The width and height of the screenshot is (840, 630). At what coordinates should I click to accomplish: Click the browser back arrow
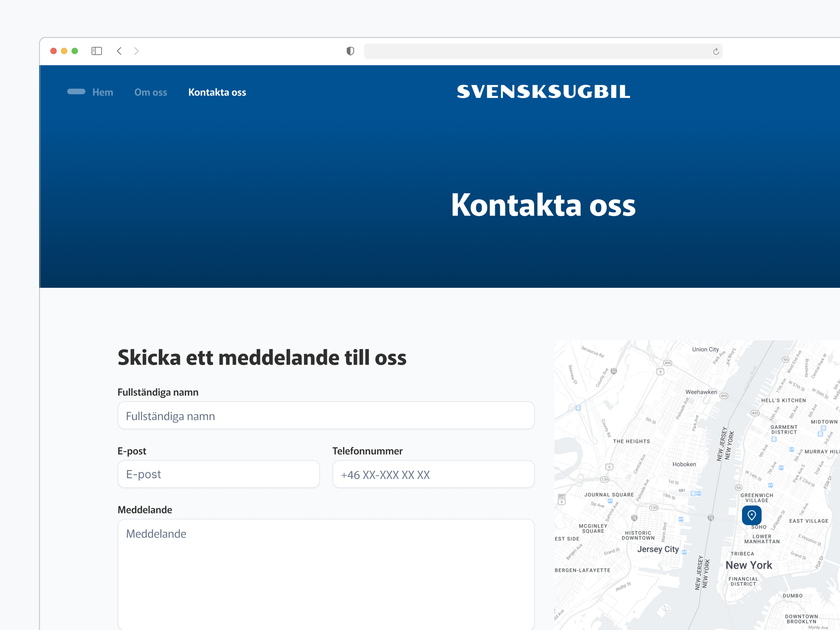[x=119, y=51]
